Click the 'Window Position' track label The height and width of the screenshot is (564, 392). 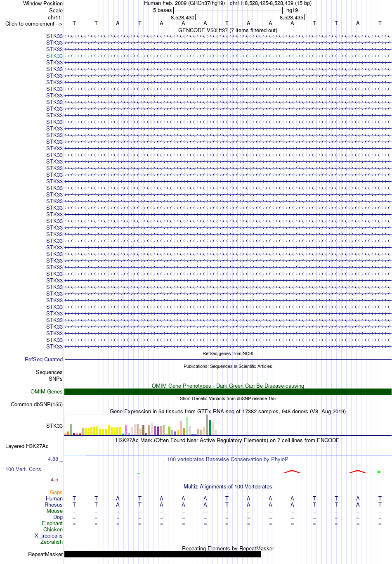(x=43, y=3)
